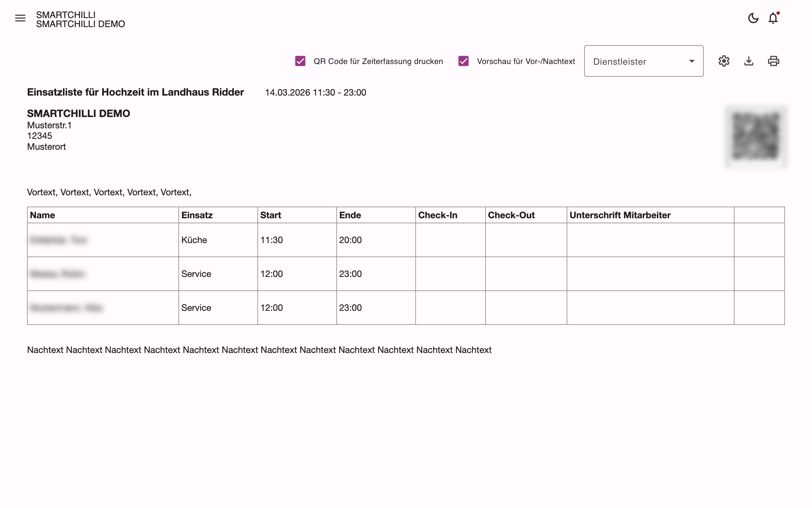This screenshot has width=812, height=508.
Task: Click the Vorschau für Vor-/Nachtext label
Action: (526, 61)
